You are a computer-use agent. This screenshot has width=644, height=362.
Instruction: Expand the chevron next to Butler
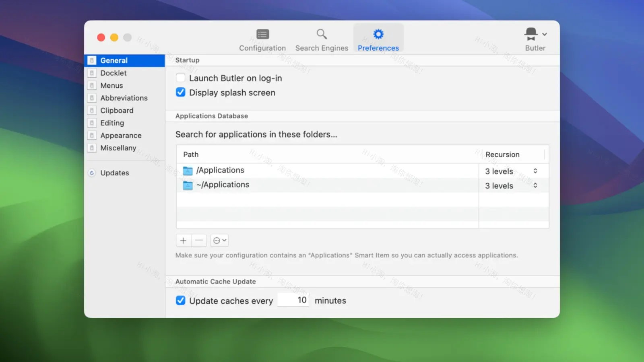pos(544,34)
